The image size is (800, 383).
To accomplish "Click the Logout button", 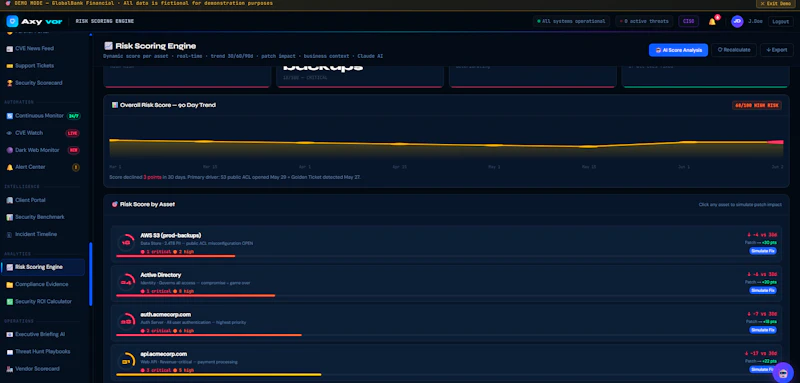I will point(781,21).
